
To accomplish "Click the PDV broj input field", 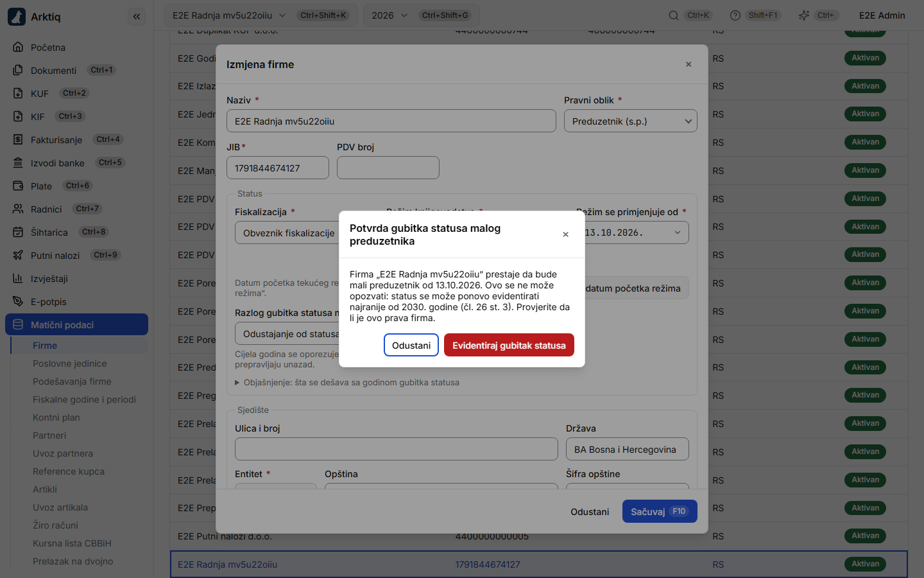I will coord(388,168).
